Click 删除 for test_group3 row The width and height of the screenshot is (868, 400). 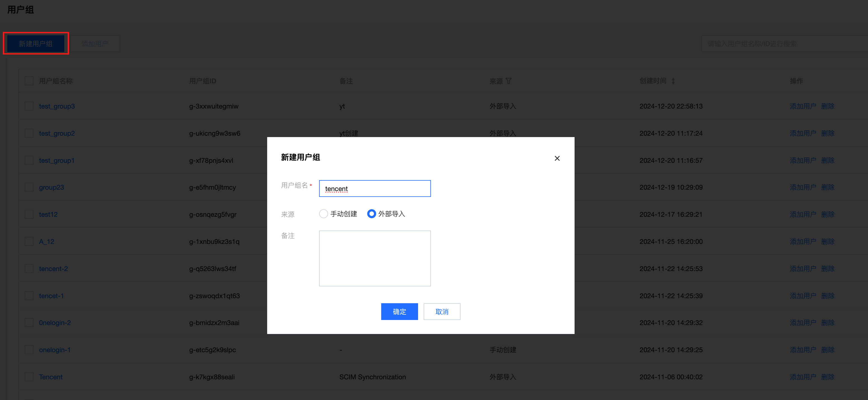827,106
